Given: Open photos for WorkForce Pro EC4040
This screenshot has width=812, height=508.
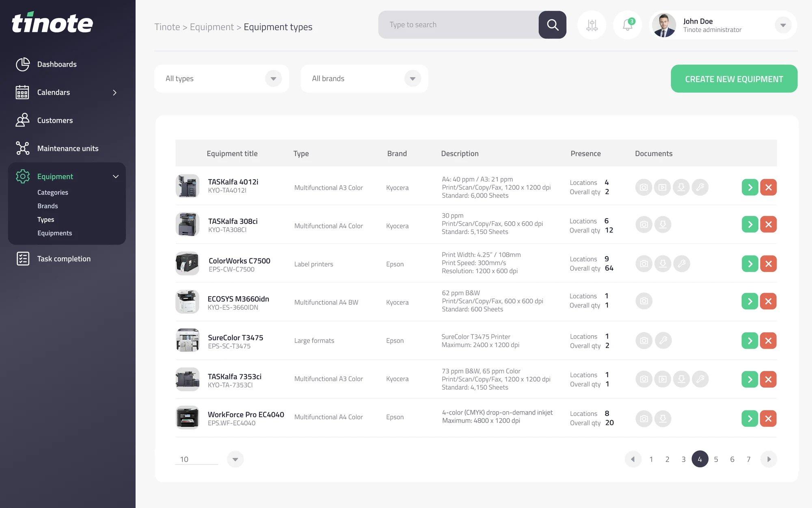Looking at the screenshot, I should point(644,419).
